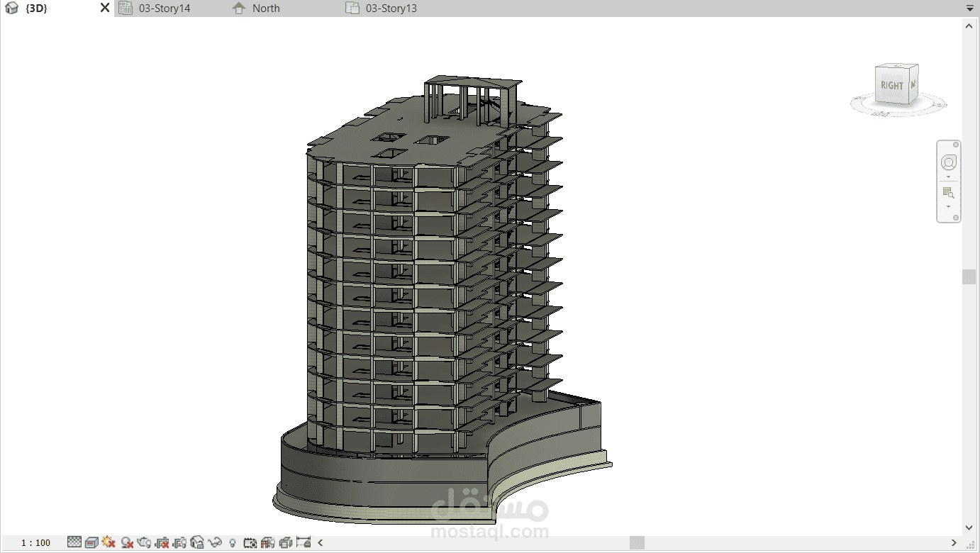This screenshot has width=980, height=553.
Task: Toggle Sun Path on
Action: pyautogui.click(x=108, y=542)
